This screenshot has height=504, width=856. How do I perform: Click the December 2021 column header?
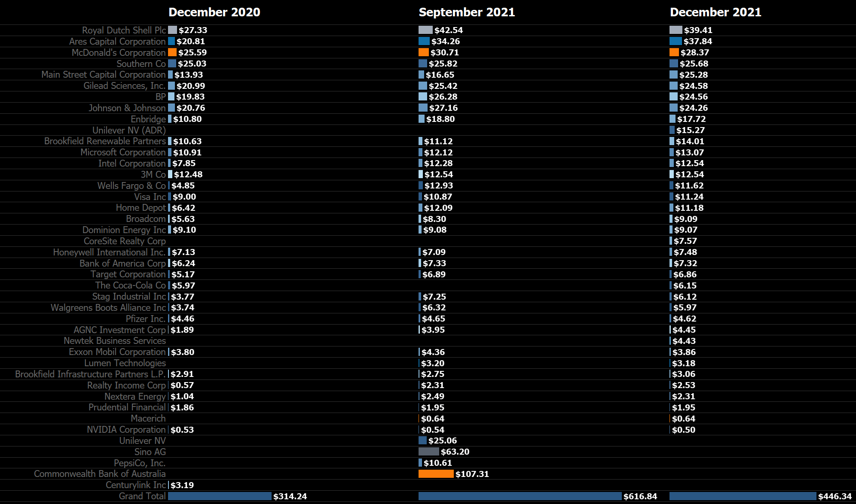coord(715,12)
